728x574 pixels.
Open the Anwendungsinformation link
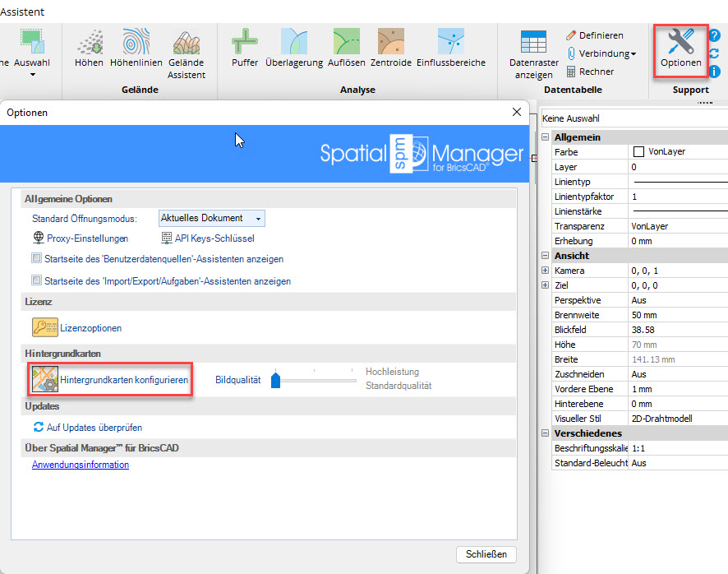click(81, 465)
